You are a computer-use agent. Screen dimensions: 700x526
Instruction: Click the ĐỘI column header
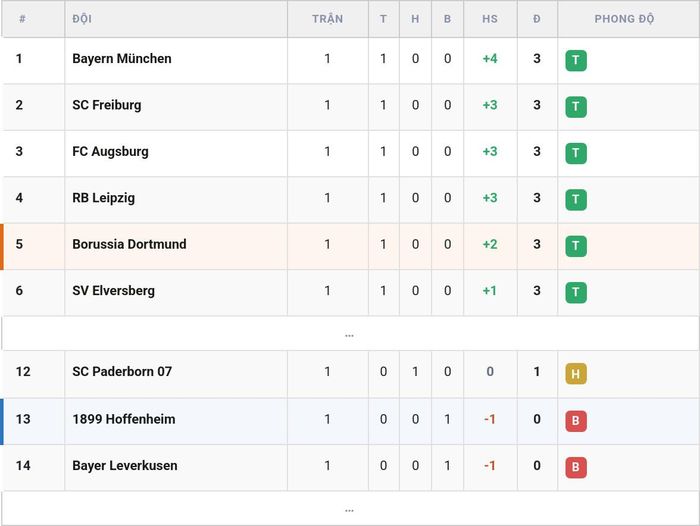tap(82, 19)
